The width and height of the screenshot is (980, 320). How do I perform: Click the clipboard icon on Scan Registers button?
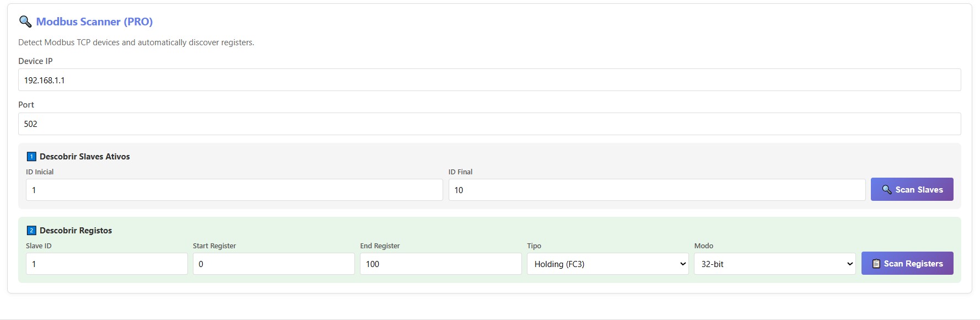click(x=876, y=264)
